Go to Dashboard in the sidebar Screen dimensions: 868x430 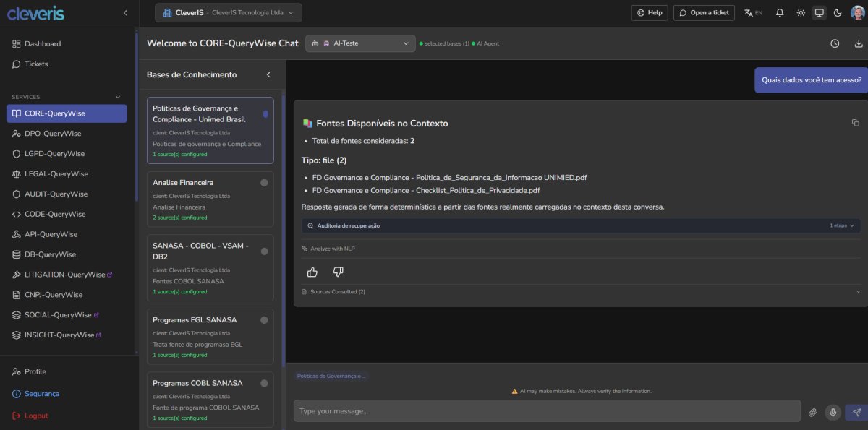point(43,44)
